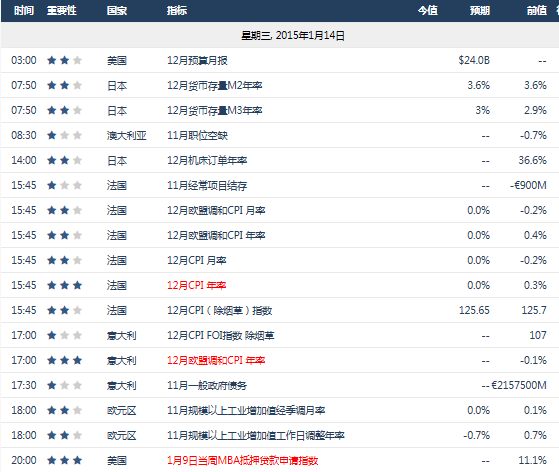Open France's black 12月欧盟调和CPI 年率 indicator
Screen dimensions: 559x472
point(216,235)
